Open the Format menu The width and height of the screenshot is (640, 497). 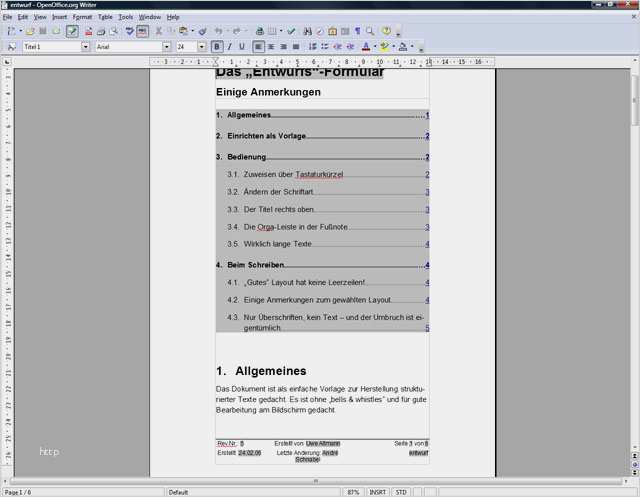coord(82,17)
